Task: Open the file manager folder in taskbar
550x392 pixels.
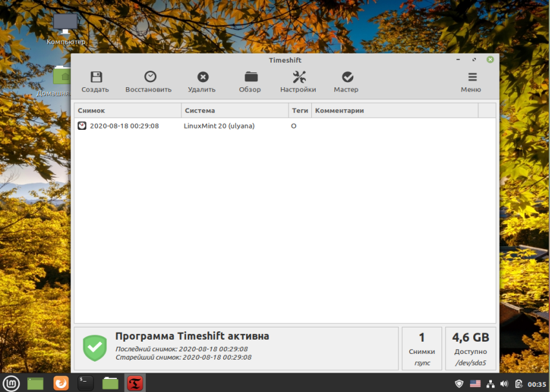Action: pyautogui.click(x=110, y=383)
